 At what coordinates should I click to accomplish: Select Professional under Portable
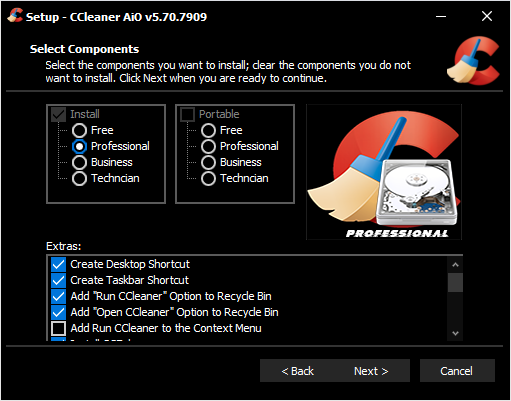coord(208,146)
